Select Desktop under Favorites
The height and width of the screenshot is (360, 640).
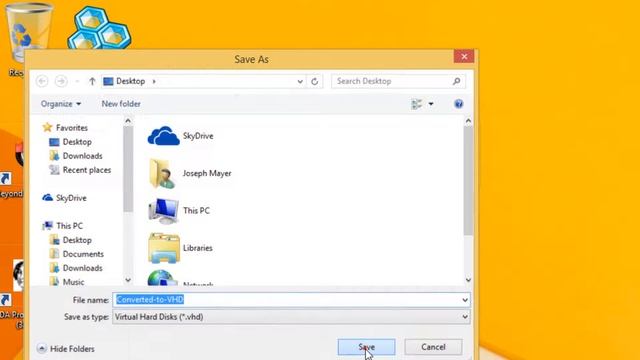coord(77,142)
